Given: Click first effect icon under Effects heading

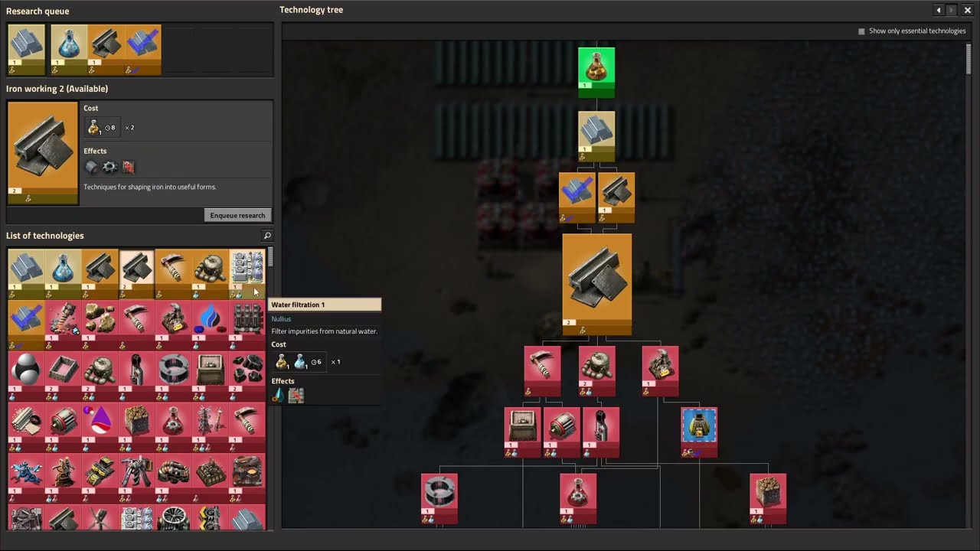Looking at the screenshot, I should point(91,167).
